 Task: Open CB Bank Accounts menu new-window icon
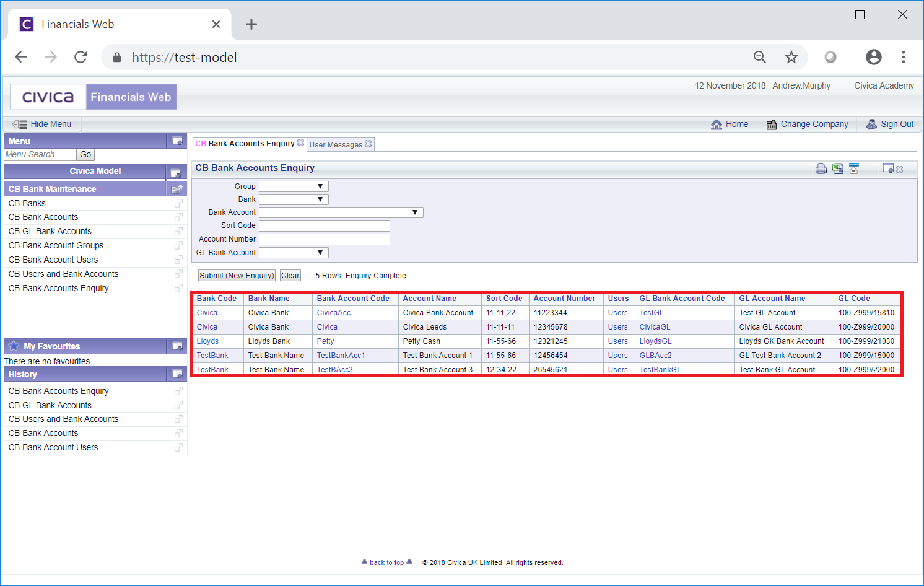(x=178, y=217)
